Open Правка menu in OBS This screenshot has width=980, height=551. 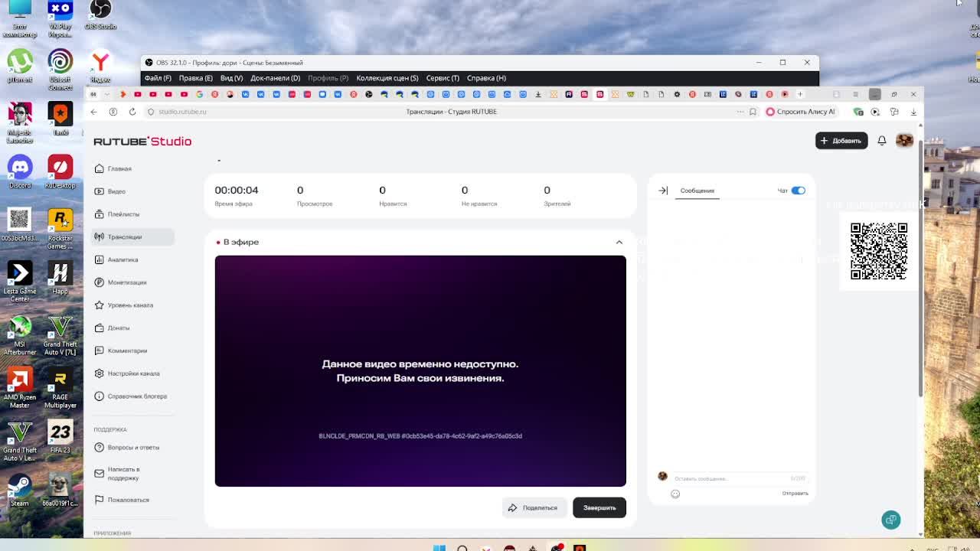click(195, 78)
